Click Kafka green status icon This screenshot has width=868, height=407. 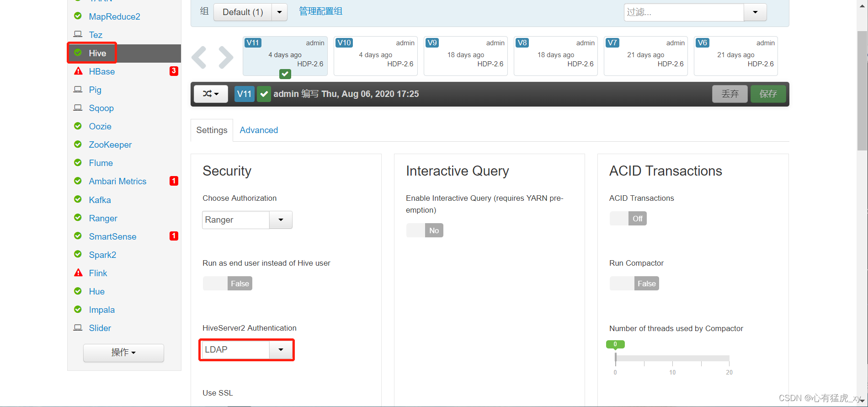click(x=78, y=199)
